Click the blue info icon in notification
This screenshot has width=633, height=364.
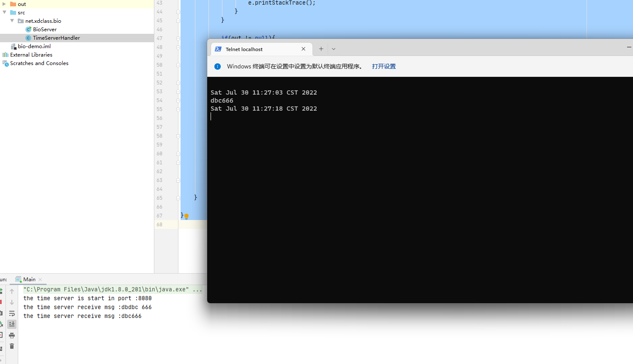[x=217, y=66]
